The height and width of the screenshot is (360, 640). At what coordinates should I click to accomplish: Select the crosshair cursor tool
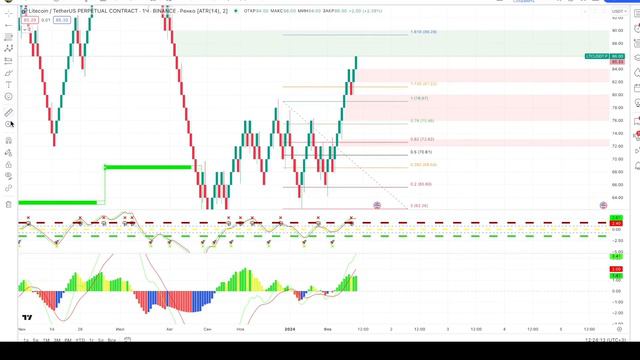click(9, 14)
